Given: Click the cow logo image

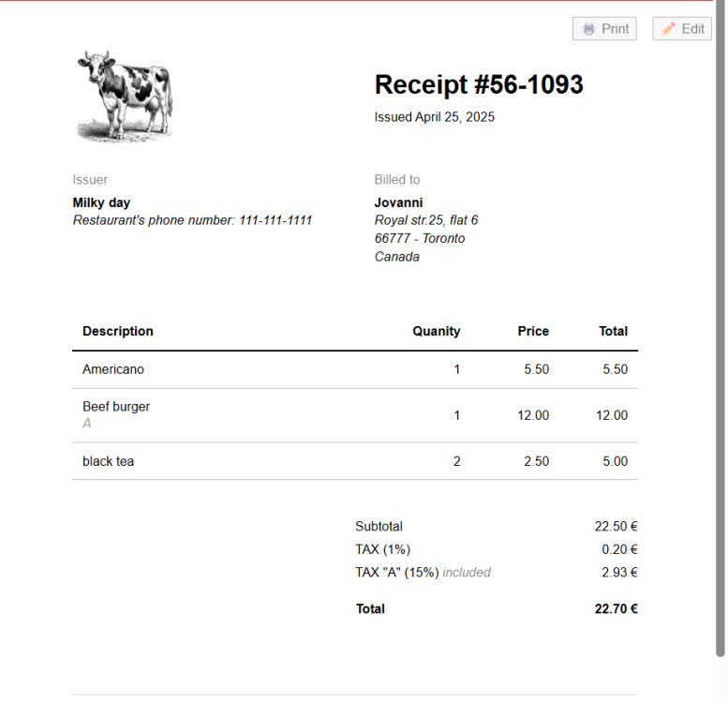Looking at the screenshot, I should tap(125, 96).
